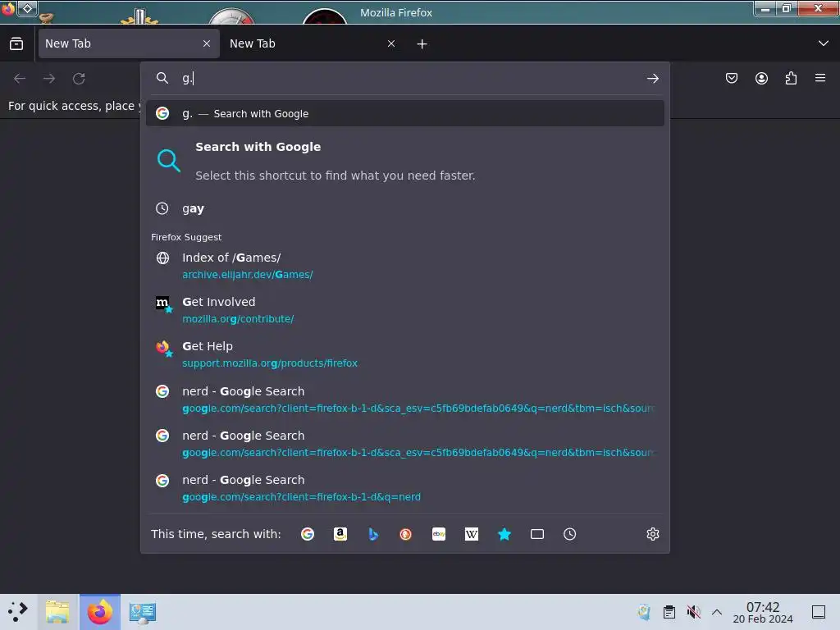Open the Firefox application hamburger menu

point(820,78)
